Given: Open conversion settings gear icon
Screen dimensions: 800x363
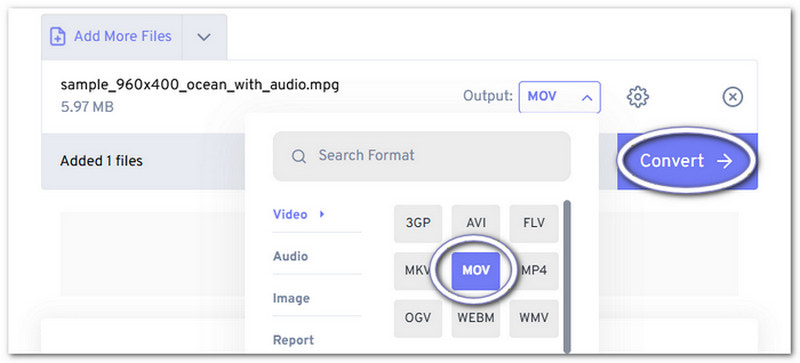Looking at the screenshot, I should click(x=637, y=96).
